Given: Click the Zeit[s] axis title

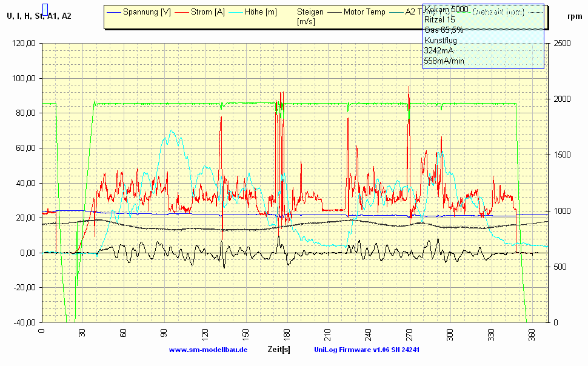Looking at the screenshot, I should tap(278, 350).
